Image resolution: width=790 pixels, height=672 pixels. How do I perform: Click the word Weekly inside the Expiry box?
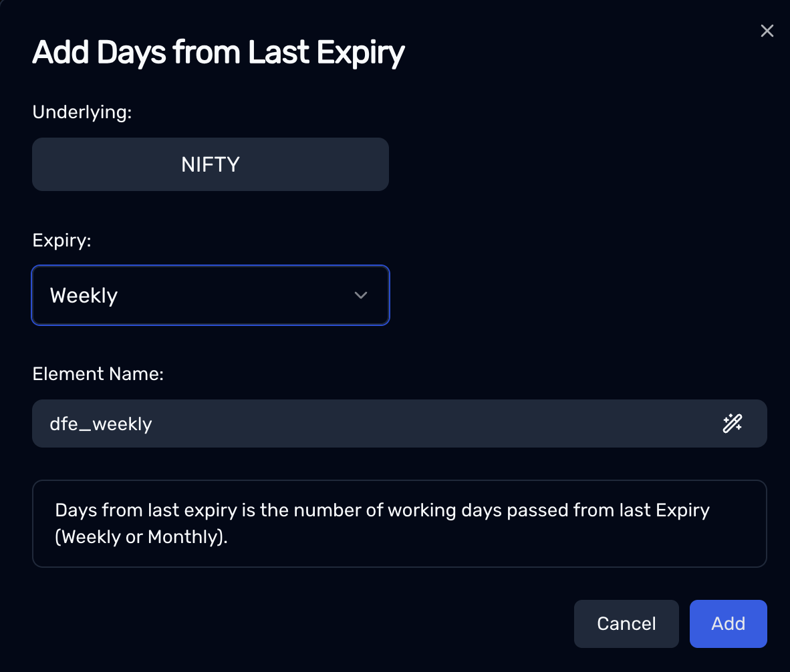click(84, 295)
